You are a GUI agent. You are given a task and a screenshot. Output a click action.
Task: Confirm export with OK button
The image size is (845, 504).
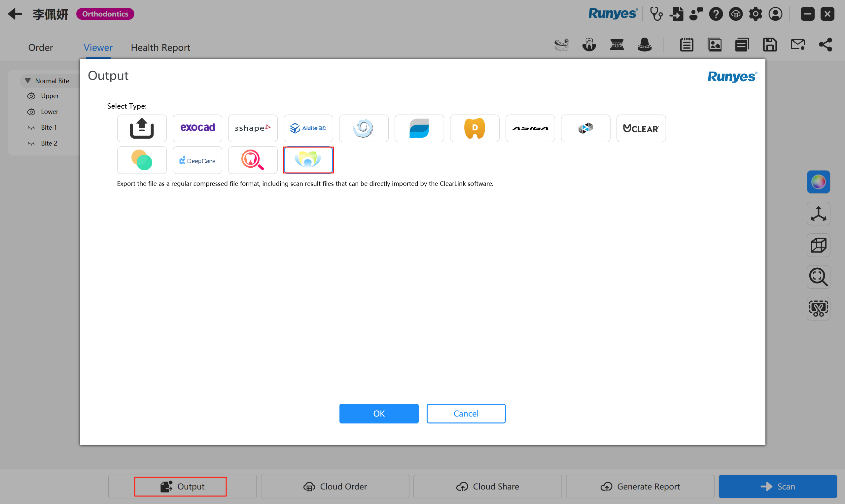[x=379, y=413]
